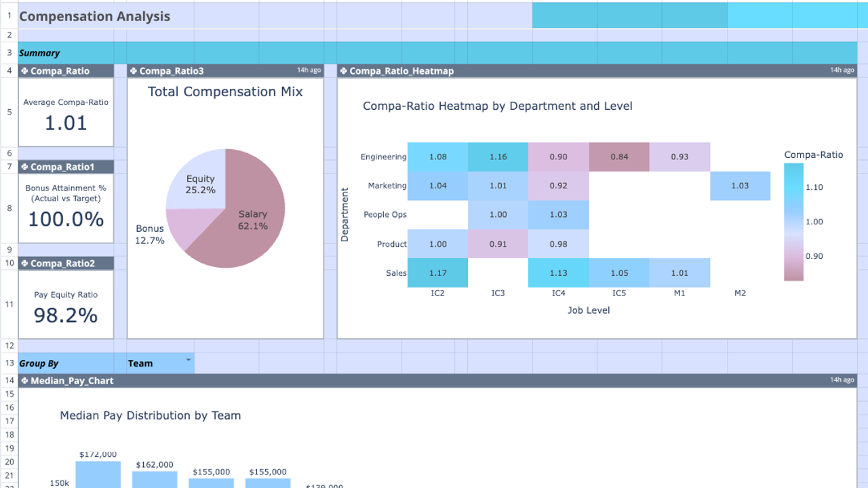868x488 pixels.
Task: Select the Group By label cell
Action: click(66, 363)
